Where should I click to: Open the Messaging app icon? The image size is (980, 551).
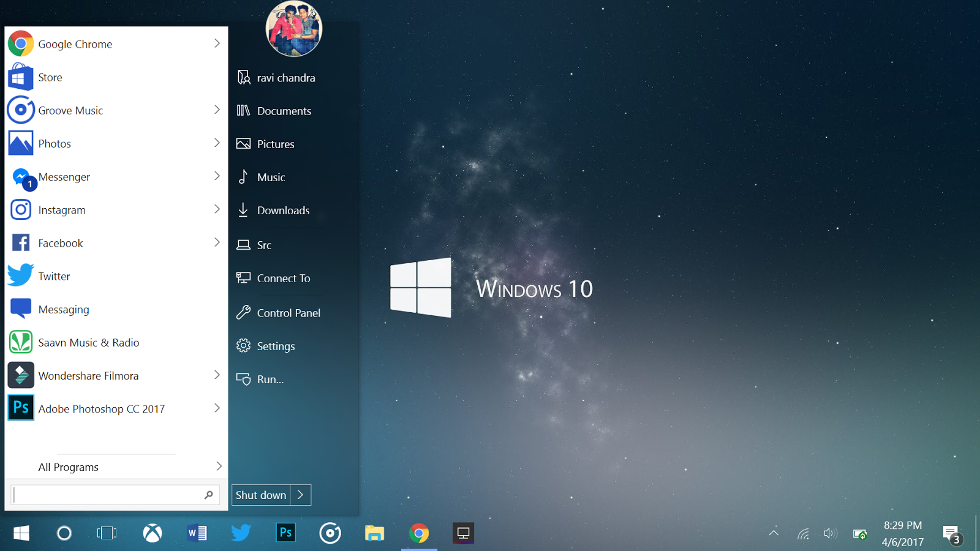pos(21,309)
